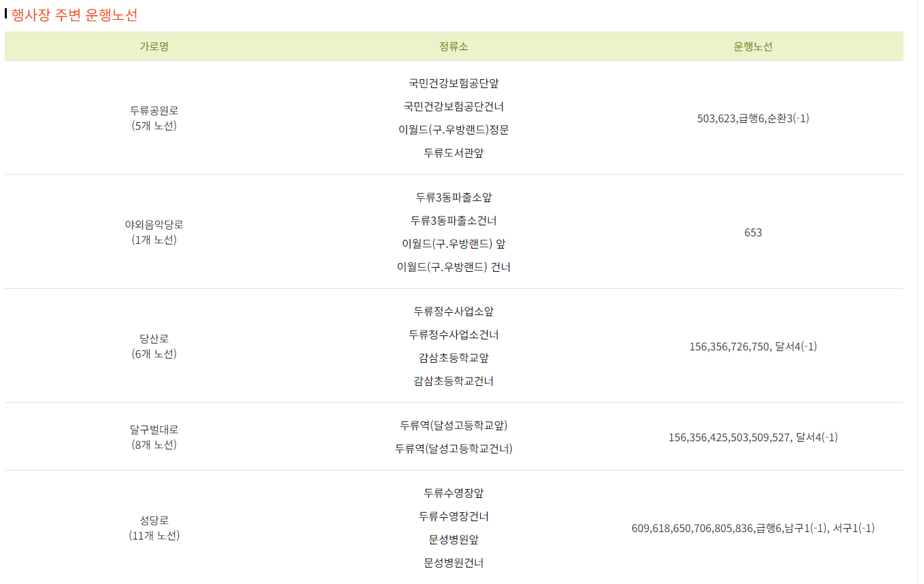Viewport: 924px width, 584px height.
Task: Click the 행사장 주변 운행노선 heading
Action: 74,15
